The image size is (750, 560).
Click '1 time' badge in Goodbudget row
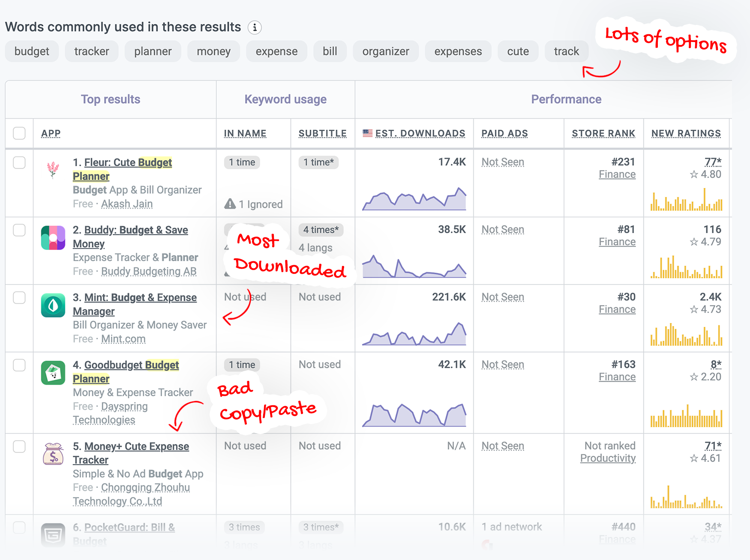(242, 365)
